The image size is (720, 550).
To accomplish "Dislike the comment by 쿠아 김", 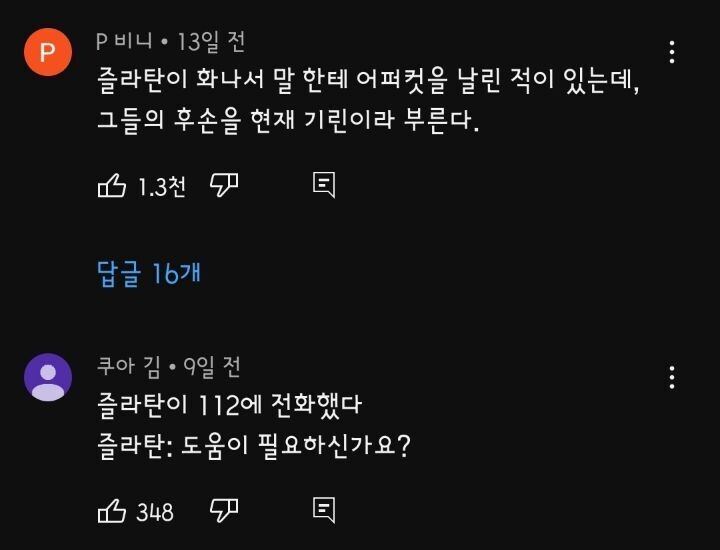I will [223, 511].
